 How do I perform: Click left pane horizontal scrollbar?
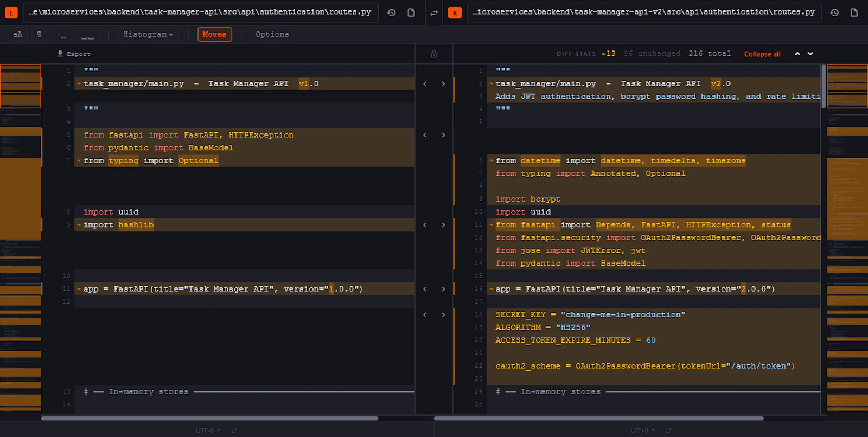[x=209, y=419]
